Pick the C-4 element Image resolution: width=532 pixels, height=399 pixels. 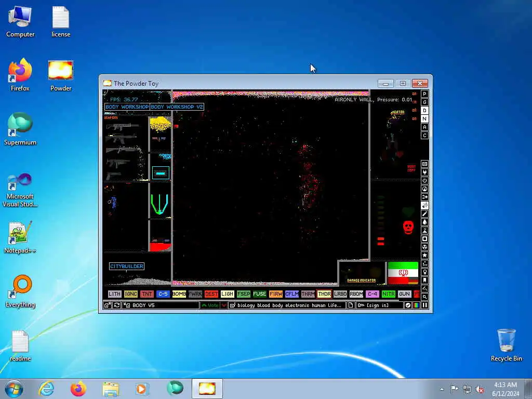372,294
